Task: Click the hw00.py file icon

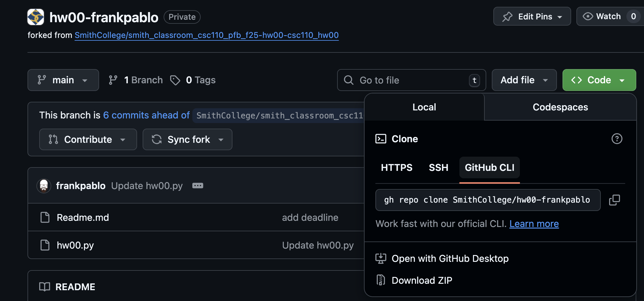Action: 45,245
